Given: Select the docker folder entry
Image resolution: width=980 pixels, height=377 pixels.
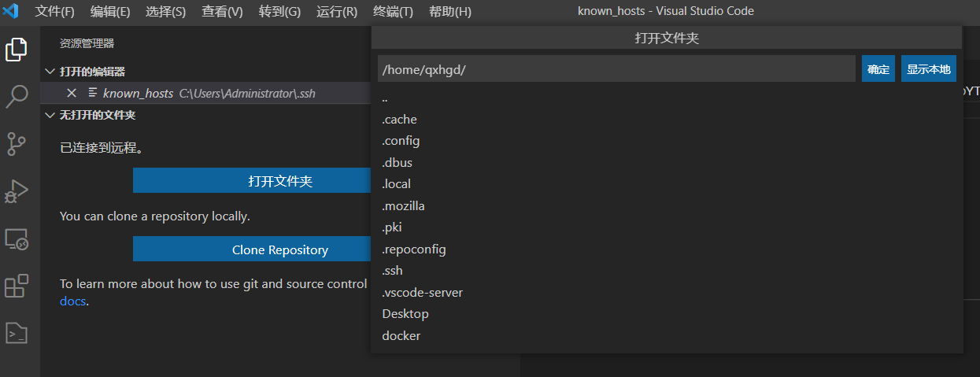Looking at the screenshot, I should point(667,336).
